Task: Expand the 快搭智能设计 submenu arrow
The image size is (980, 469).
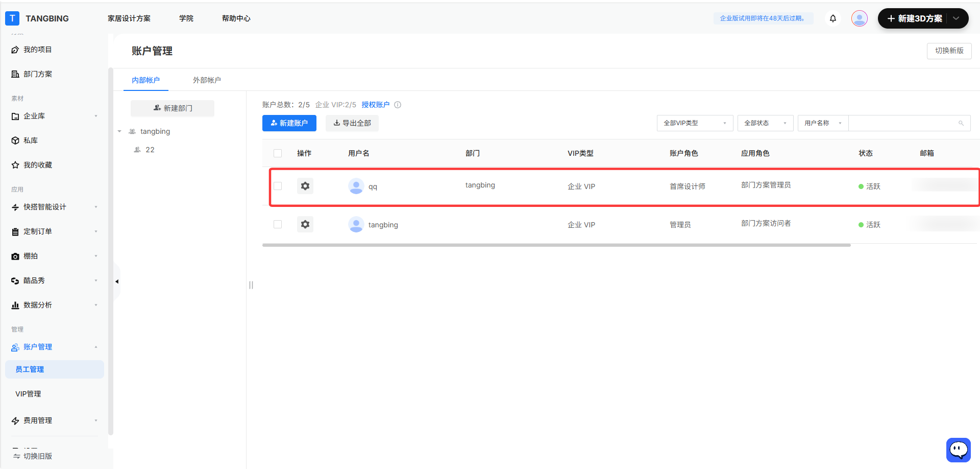Action: tap(96, 207)
